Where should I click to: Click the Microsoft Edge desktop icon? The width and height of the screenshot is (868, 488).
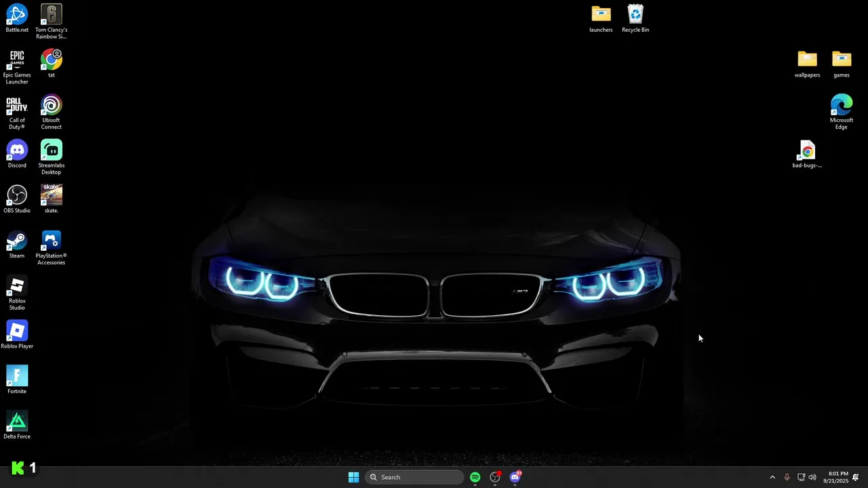842,113
